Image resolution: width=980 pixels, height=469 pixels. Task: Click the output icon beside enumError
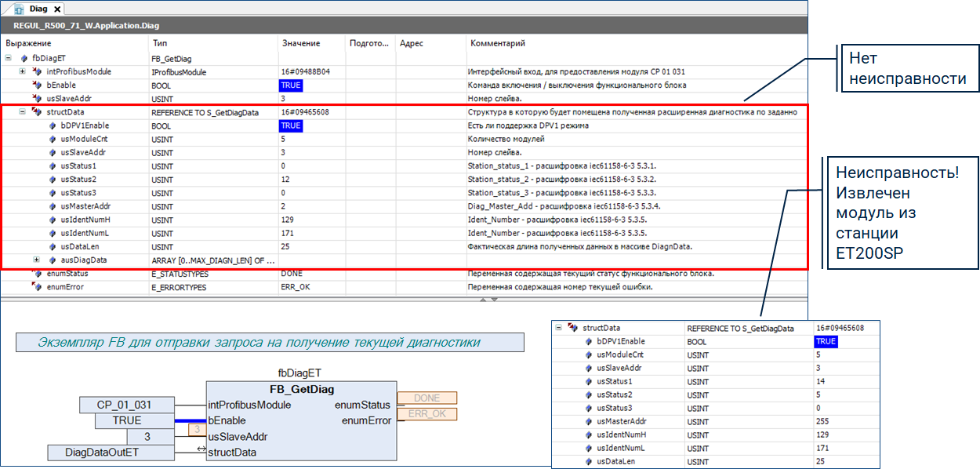(x=36, y=287)
